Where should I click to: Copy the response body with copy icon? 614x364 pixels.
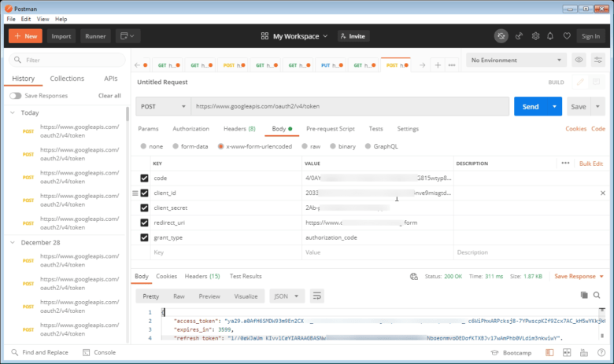pos(584,295)
